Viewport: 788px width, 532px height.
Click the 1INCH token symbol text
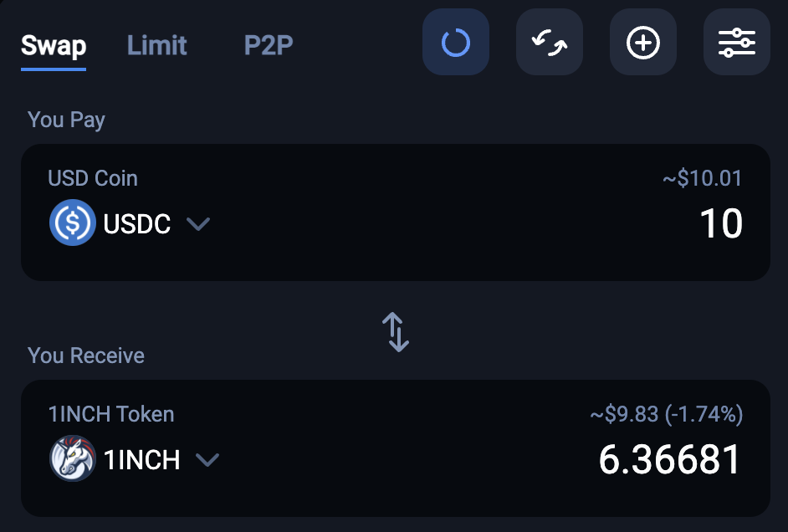click(141, 459)
